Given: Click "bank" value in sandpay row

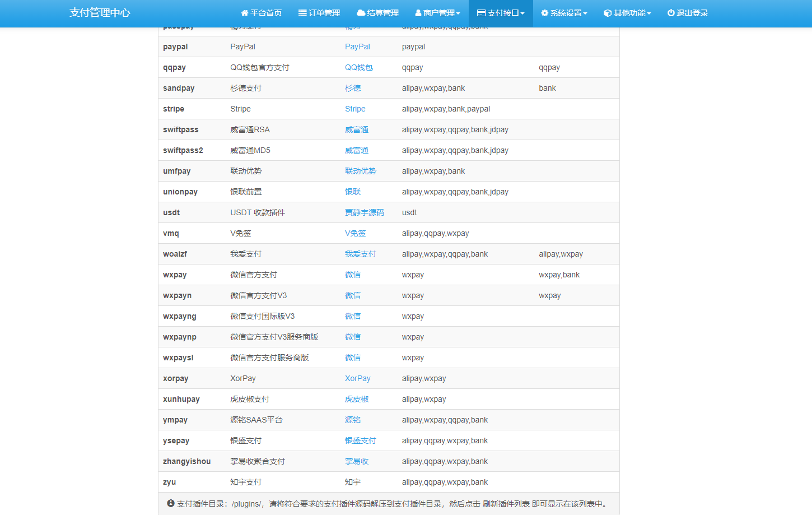Looking at the screenshot, I should click(x=547, y=88).
